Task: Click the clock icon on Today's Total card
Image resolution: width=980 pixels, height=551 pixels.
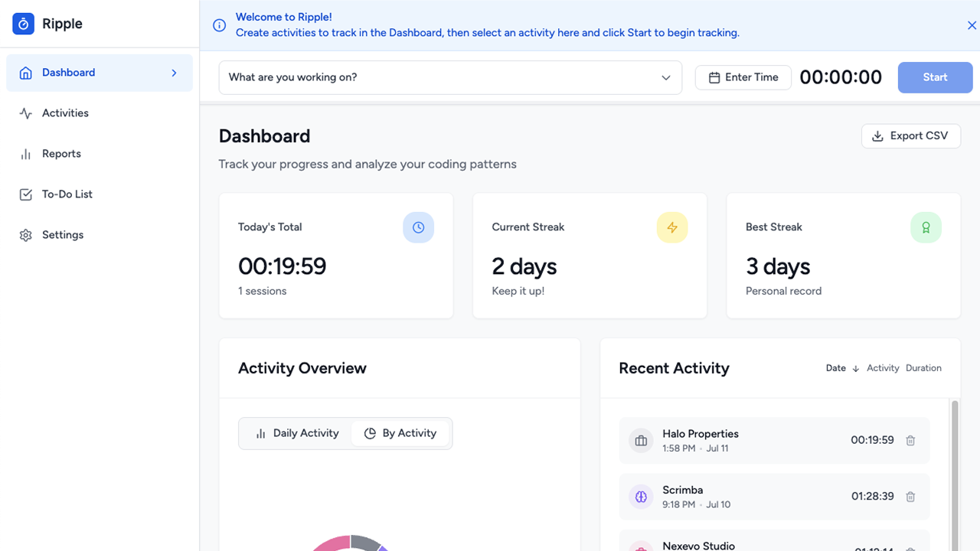Action: point(418,227)
